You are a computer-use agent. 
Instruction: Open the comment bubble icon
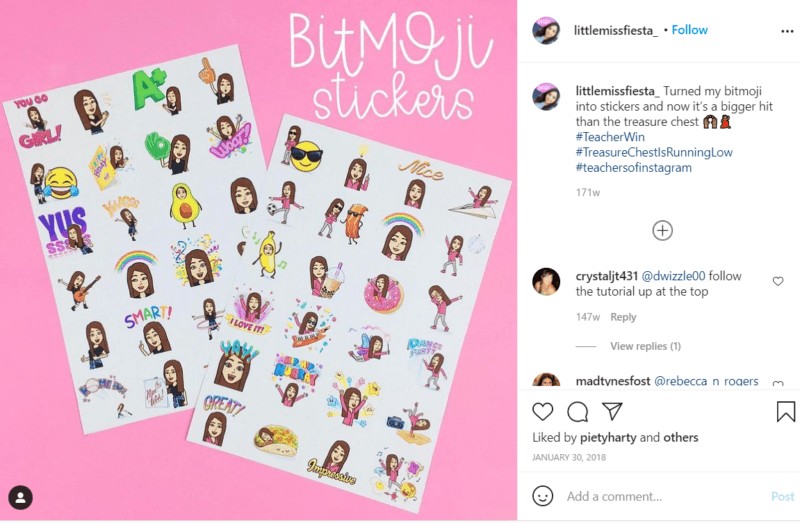578,412
